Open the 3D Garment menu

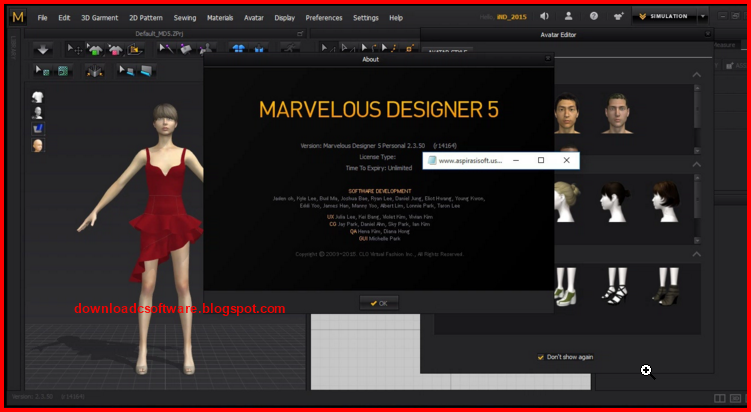pos(100,18)
